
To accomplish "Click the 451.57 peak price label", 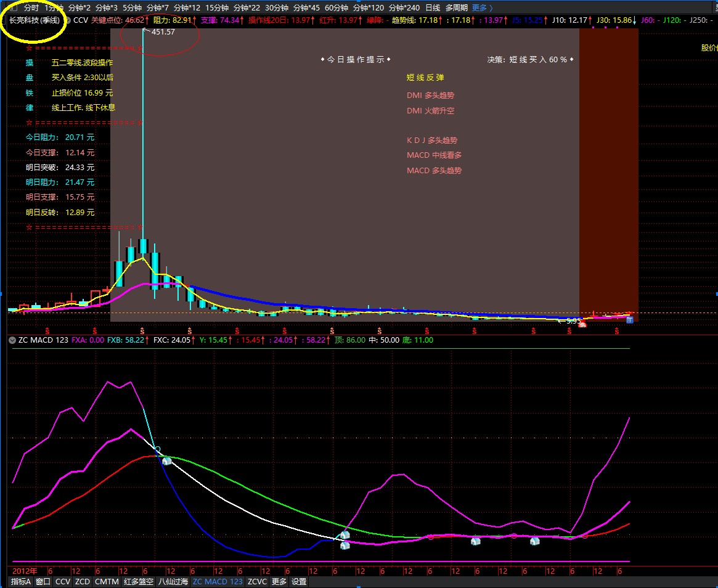I will point(163,32).
